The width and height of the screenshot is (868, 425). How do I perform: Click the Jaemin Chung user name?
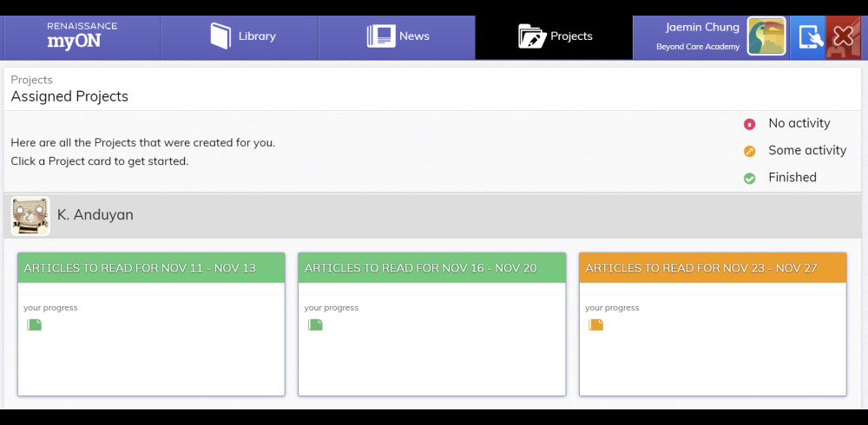(x=702, y=27)
